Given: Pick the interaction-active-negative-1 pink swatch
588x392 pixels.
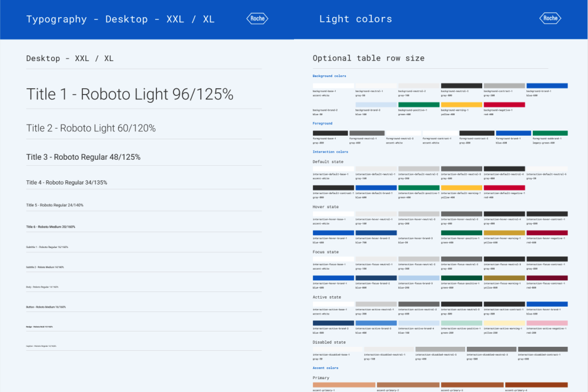Looking at the screenshot, I should (547, 323).
